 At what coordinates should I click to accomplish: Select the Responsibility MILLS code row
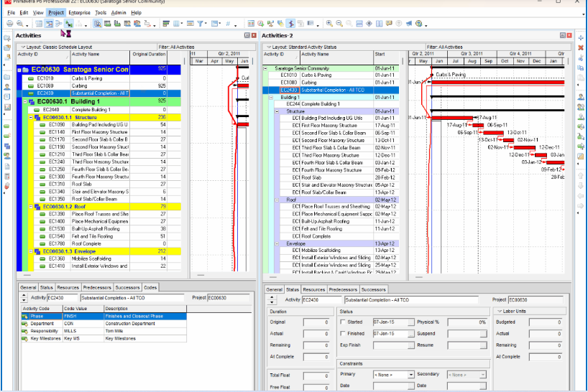click(104, 332)
